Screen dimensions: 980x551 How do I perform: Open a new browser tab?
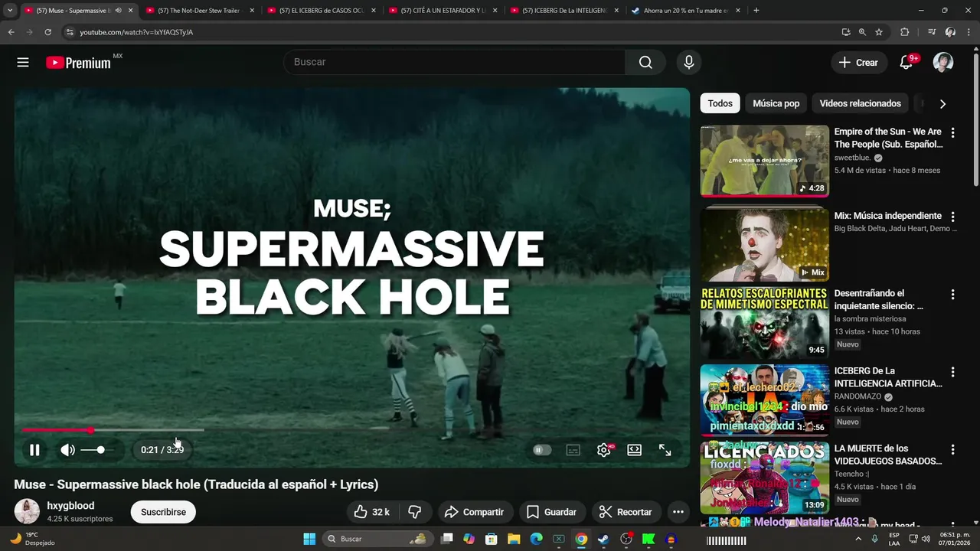[x=756, y=11]
